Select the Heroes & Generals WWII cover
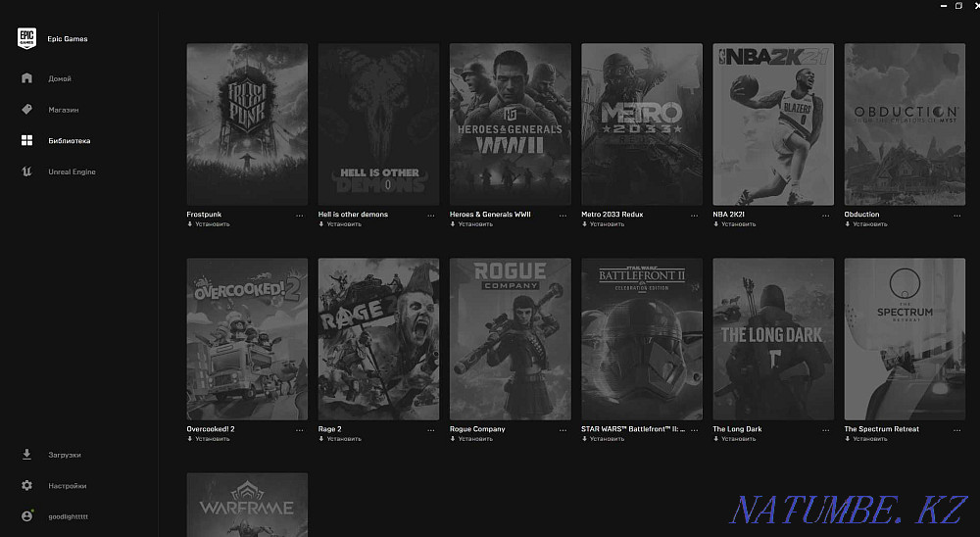 coord(510,124)
